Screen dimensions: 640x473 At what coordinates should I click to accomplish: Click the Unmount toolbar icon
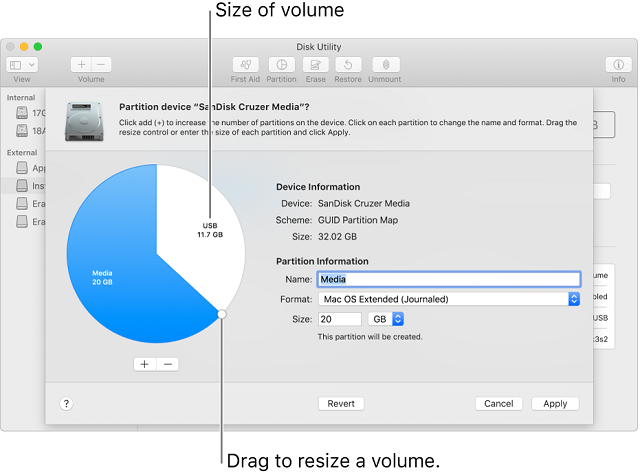click(386, 64)
